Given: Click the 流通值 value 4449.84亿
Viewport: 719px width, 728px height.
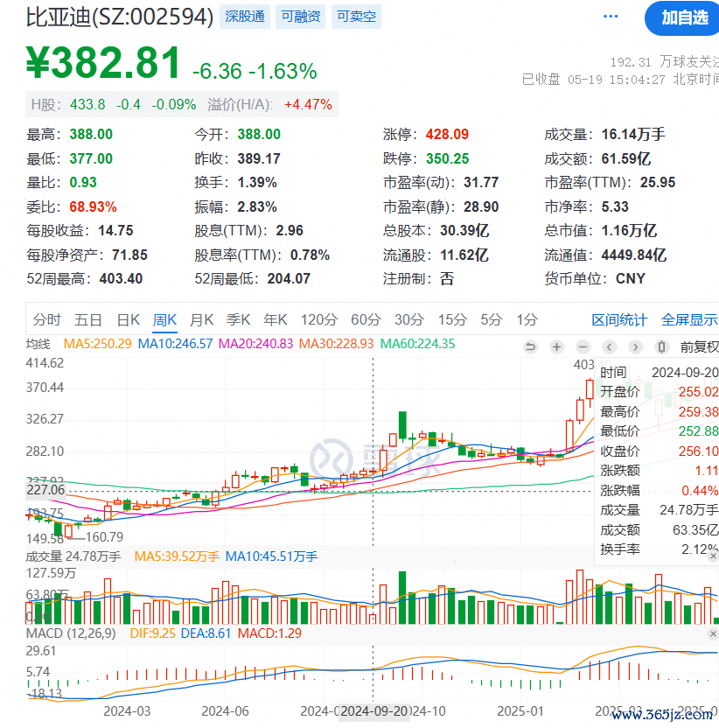Looking at the screenshot, I should pos(634,255).
